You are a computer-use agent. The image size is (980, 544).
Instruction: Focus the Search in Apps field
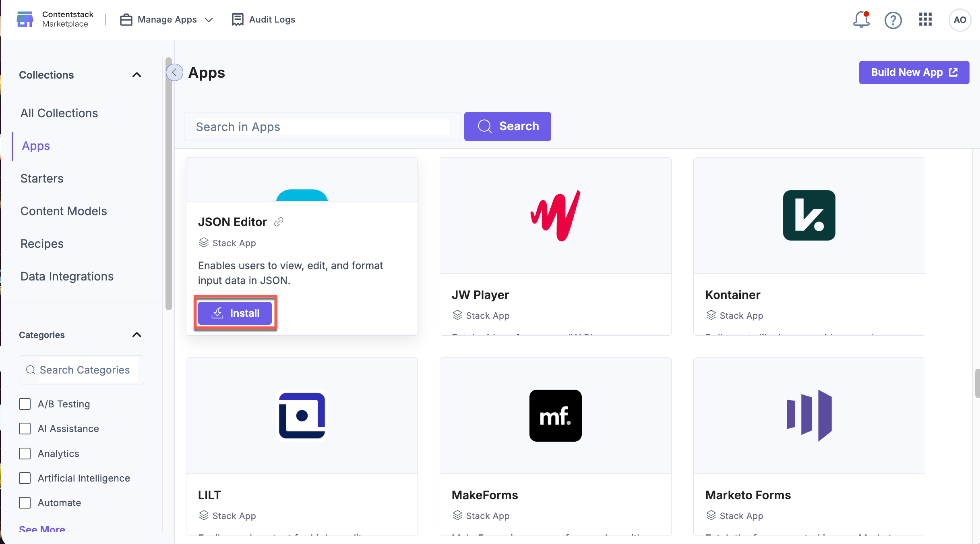(323, 127)
